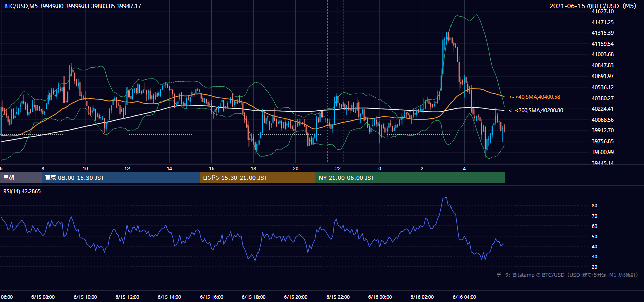Click price axis label 40224.41
Image resolution: width=644 pixels, height=302 pixels.
[602, 109]
